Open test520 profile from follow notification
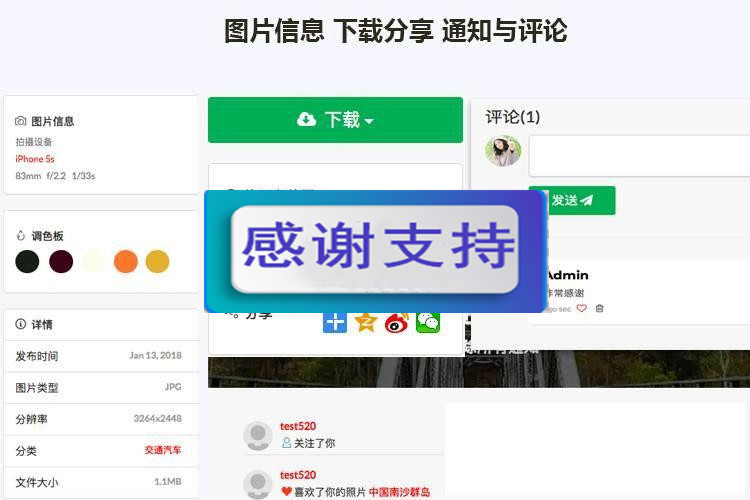 (x=298, y=426)
